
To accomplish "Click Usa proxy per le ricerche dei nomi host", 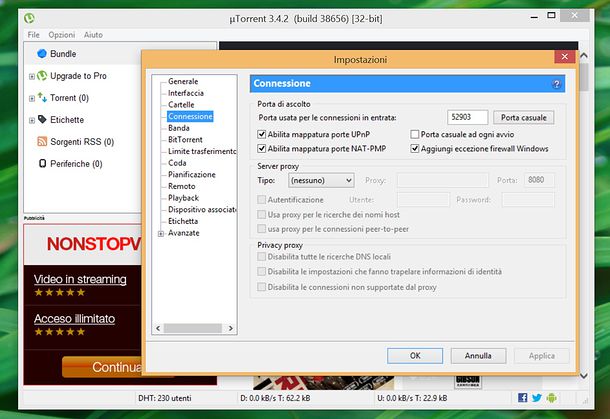I will tap(261, 214).
